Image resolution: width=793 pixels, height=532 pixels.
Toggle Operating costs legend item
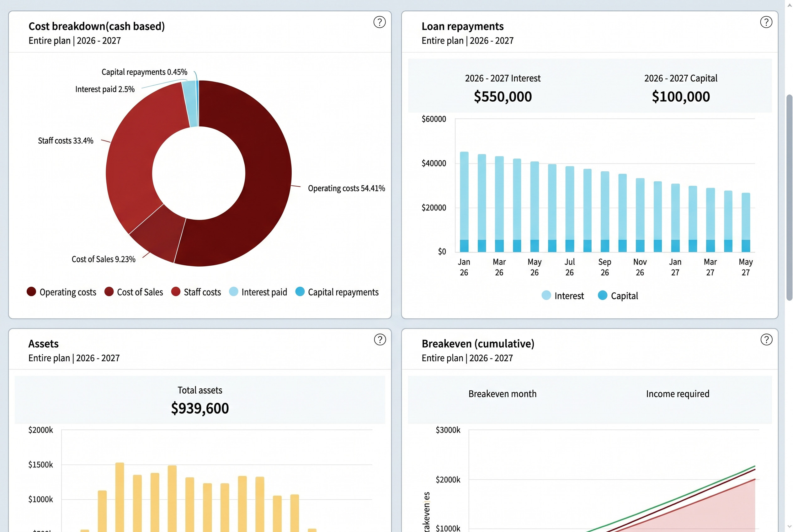[x=61, y=292]
